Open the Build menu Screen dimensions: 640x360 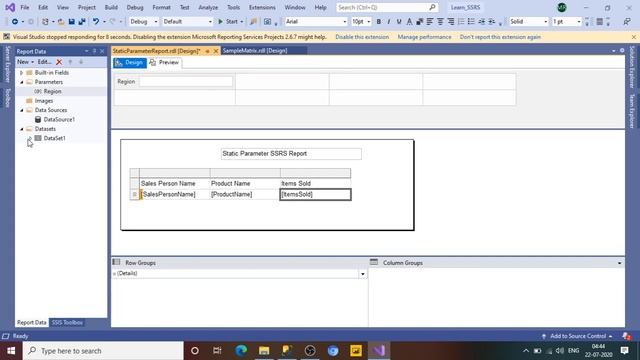pos(111,7)
